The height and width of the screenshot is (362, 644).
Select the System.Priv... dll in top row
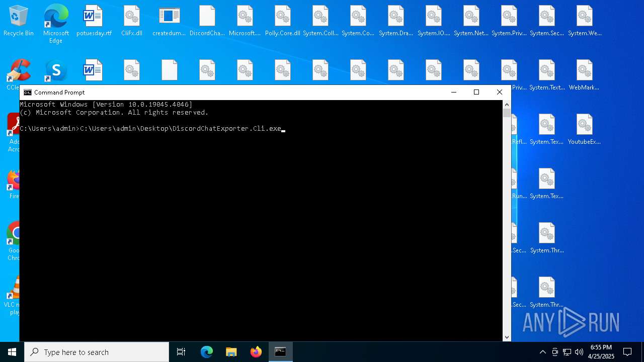(x=509, y=21)
